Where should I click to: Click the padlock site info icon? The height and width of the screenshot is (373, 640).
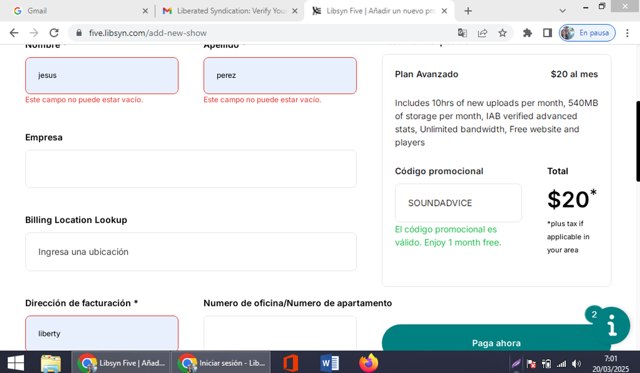click(x=79, y=33)
